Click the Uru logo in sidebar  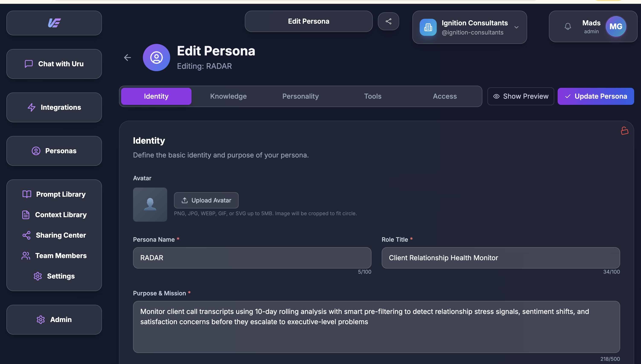(54, 23)
